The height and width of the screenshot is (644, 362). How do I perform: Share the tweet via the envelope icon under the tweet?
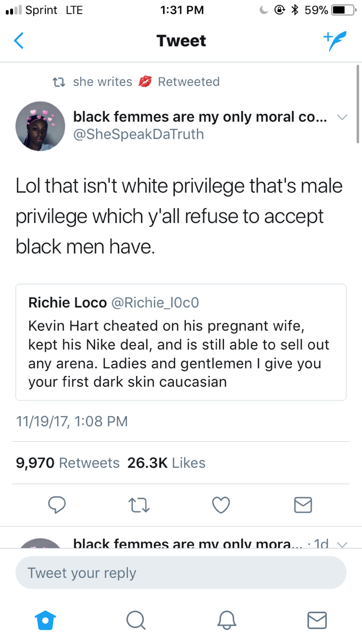pyautogui.click(x=303, y=505)
